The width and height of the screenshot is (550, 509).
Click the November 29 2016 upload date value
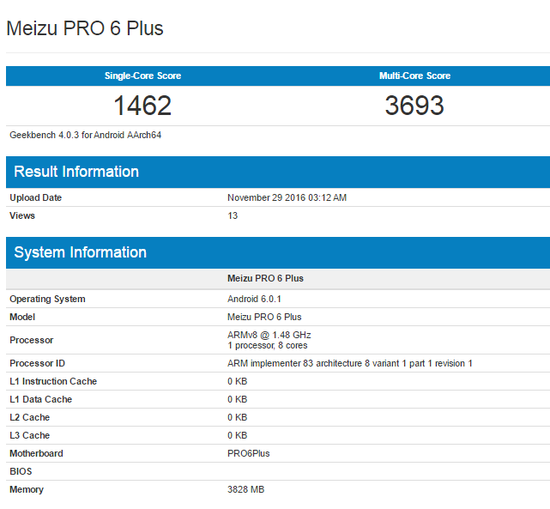287,198
